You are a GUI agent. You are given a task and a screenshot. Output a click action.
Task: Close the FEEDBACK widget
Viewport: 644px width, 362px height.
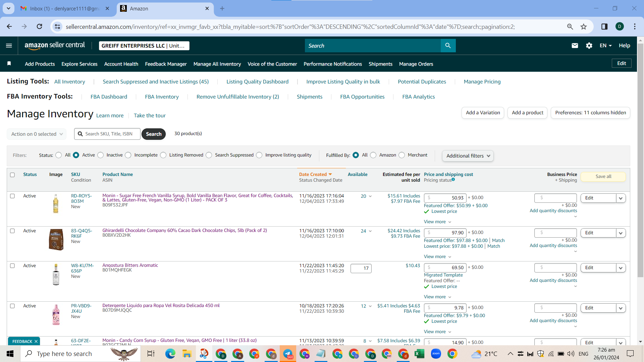[36, 341]
